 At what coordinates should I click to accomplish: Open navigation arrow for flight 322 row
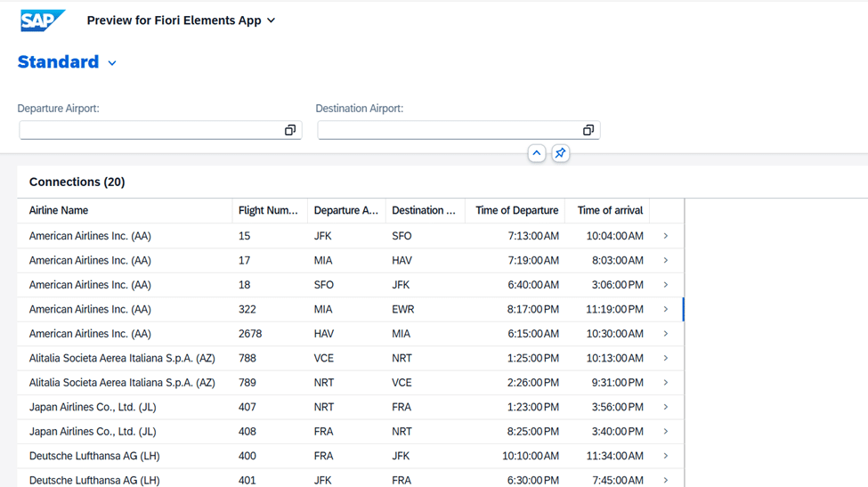point(666,309)
